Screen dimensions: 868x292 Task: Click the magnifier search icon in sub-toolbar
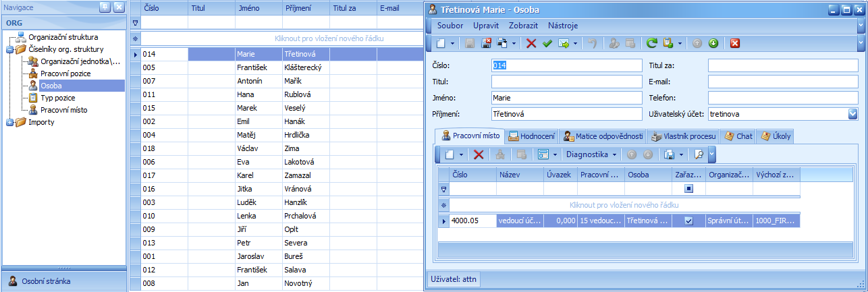click(x=699, y=154)
